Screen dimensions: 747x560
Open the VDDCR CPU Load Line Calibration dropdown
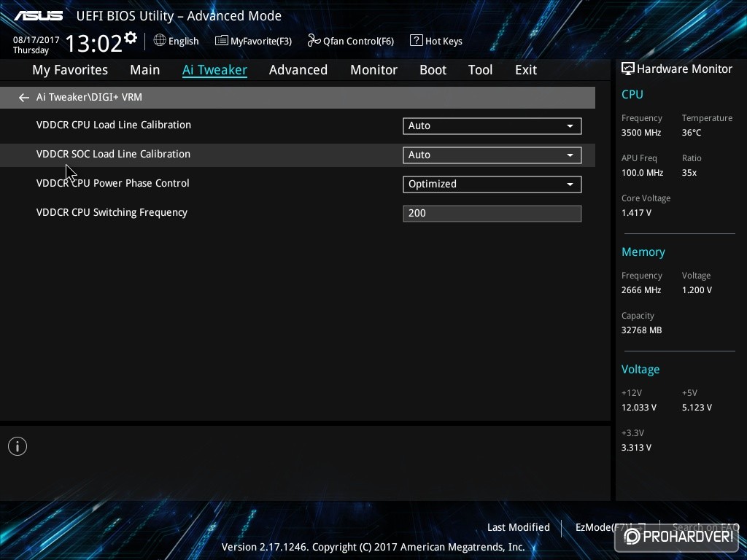pyautogui.click(x=492, y=125)
